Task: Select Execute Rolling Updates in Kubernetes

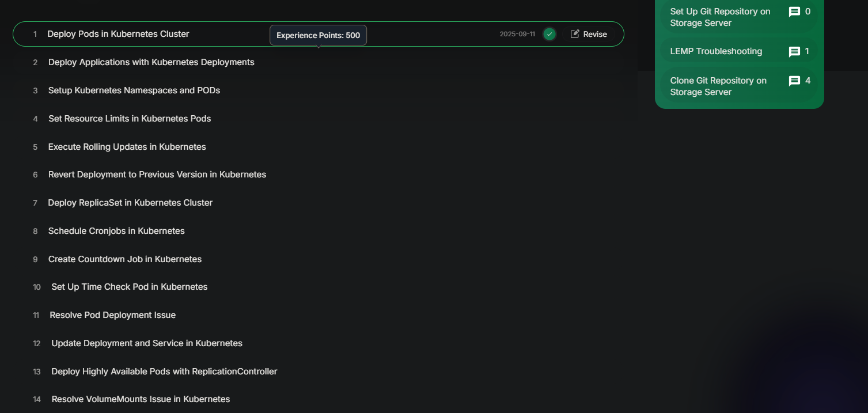Action: click(x=127, y=147)
